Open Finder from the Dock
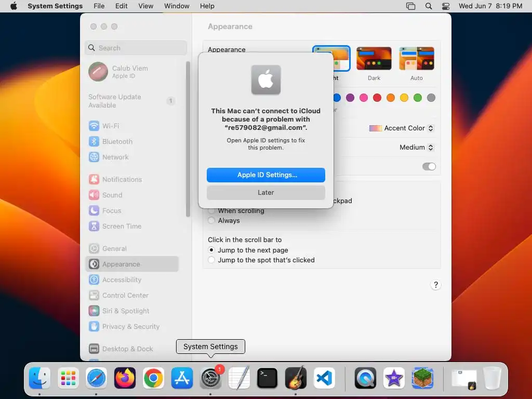Image resolution: width=532 pixels, height=399 pixels. [x=39, y=378]
